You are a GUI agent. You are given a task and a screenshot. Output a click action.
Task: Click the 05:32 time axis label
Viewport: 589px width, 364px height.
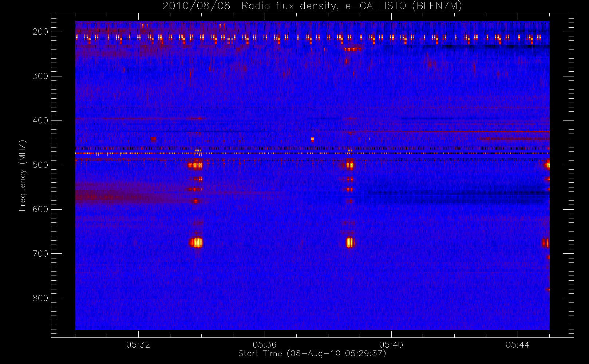tap(138, 345)
